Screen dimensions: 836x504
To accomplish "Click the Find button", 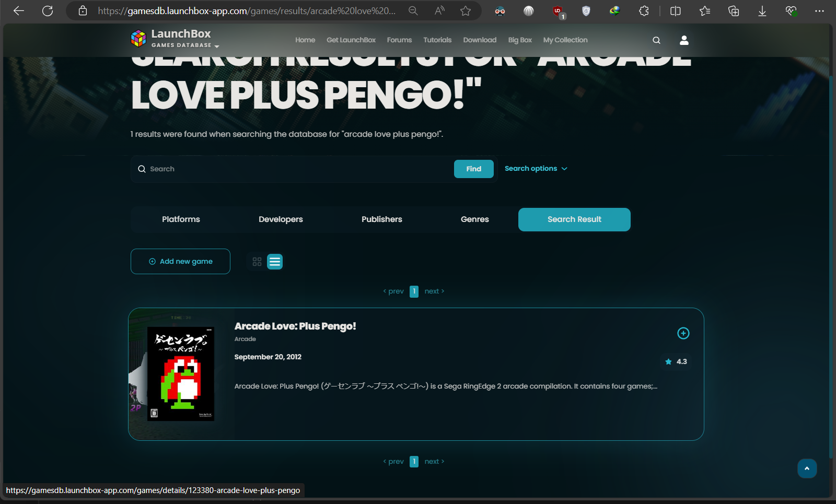I will (474, 169).
